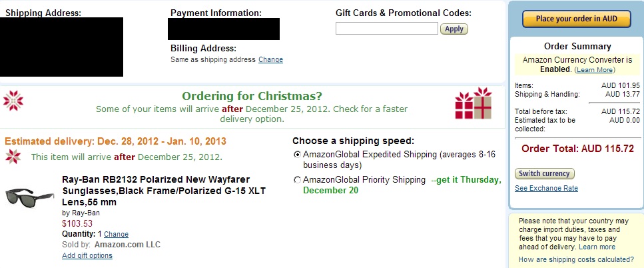This screenshot has height=268, width=644.
Task: Change the item quantity
Action: [117, 234]
